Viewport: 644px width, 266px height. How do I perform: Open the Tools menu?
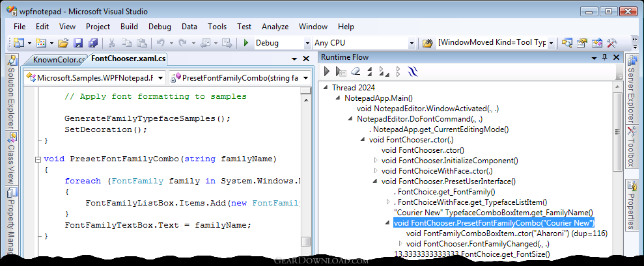click(217, 26)
